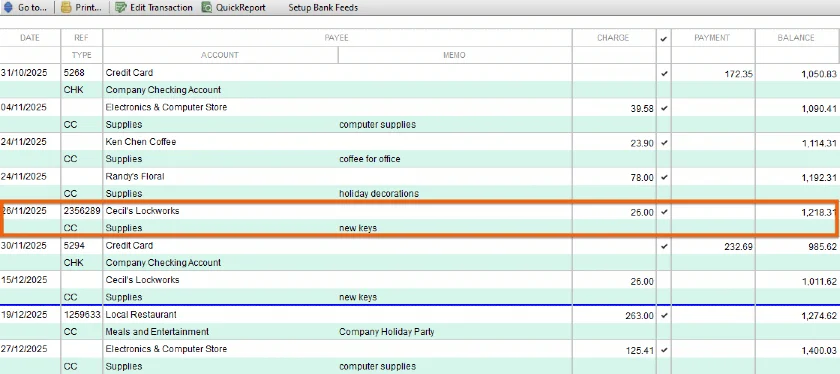Click Company Checking Account under ref 5268
The image size is (840, 374).
click(x=163, y=90)
